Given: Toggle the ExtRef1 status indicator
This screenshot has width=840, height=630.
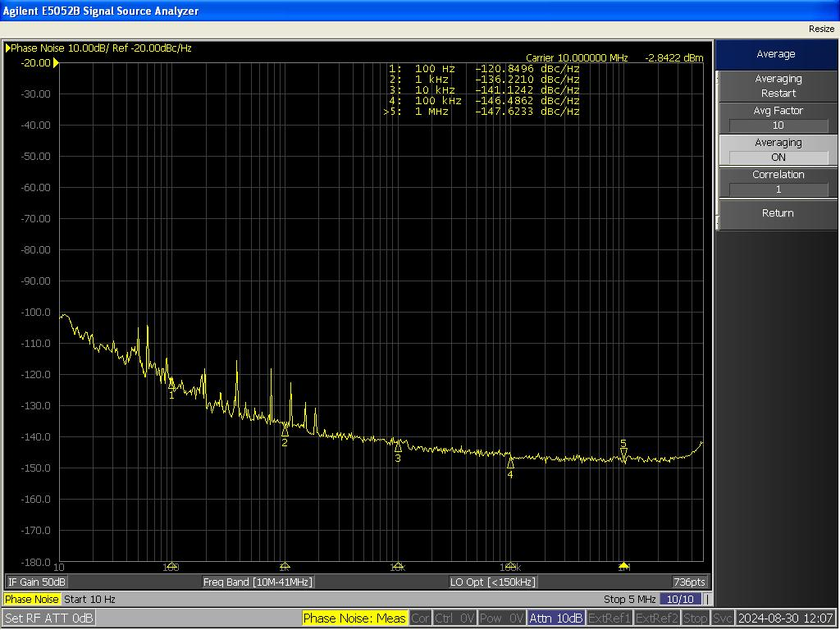Looking at the screenshot, I should (609, 618).
